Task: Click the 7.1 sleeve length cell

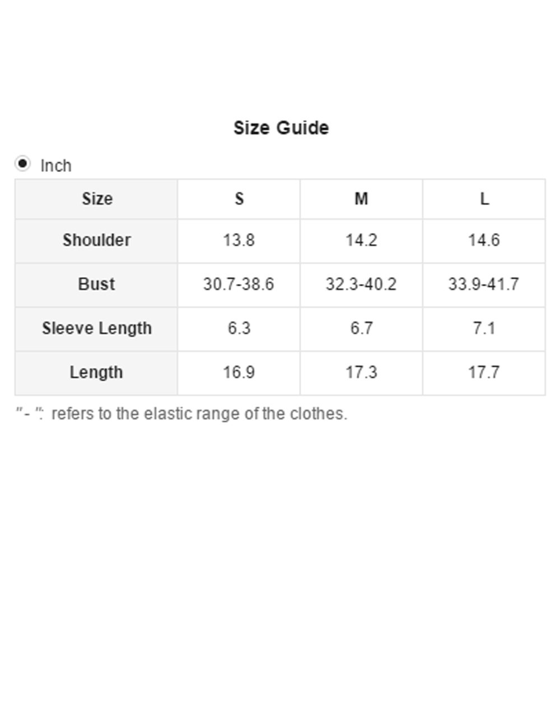Action: (x=484, y=329)
